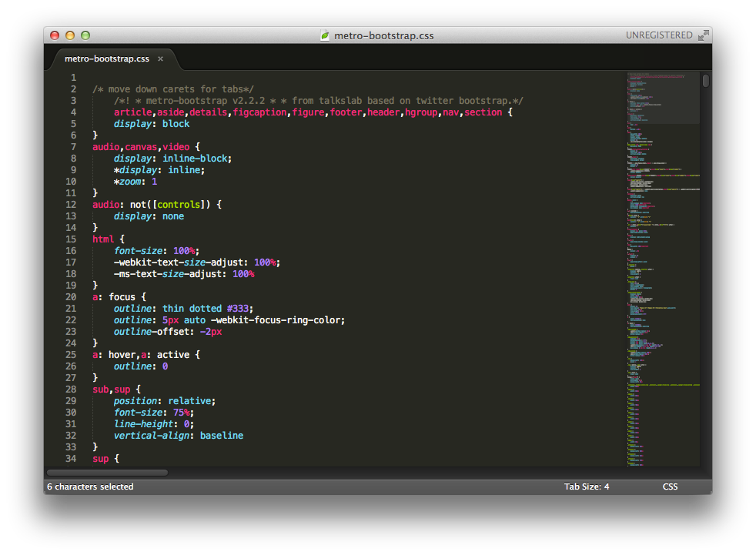
Task: Click the green zoom window button
Action: pos(85,35)
